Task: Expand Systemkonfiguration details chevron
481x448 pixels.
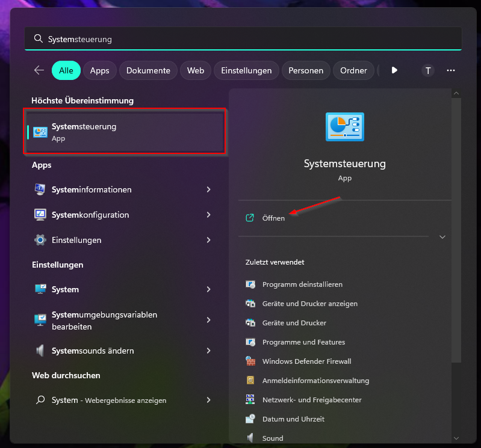Action: (209, 215)
